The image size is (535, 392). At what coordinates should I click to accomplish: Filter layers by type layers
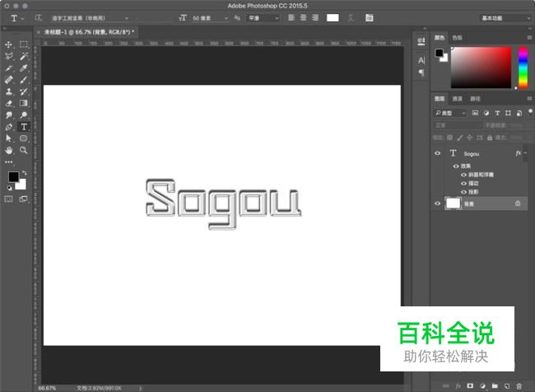(497, 113)
